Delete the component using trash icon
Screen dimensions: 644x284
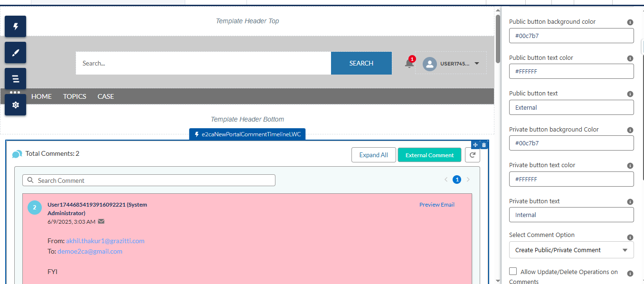pos(484,145)
